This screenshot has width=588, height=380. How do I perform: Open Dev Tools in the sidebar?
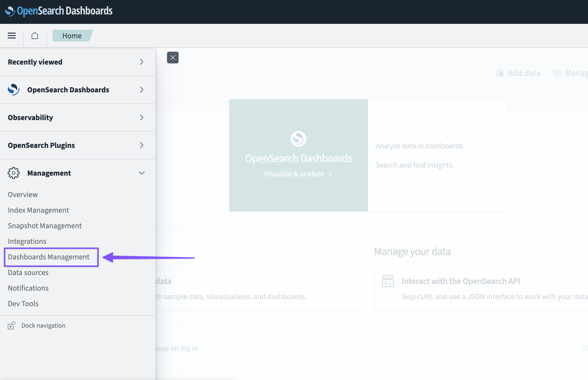click(23, 304)
